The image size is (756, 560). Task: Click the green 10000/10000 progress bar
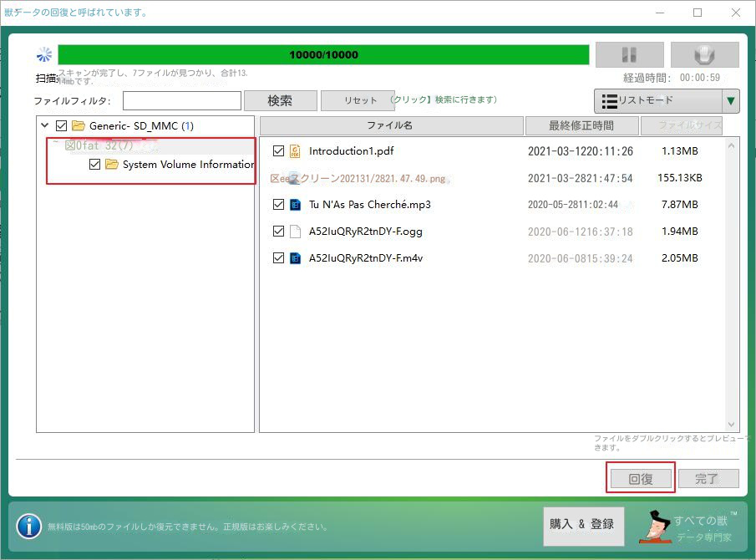(323, 54)
